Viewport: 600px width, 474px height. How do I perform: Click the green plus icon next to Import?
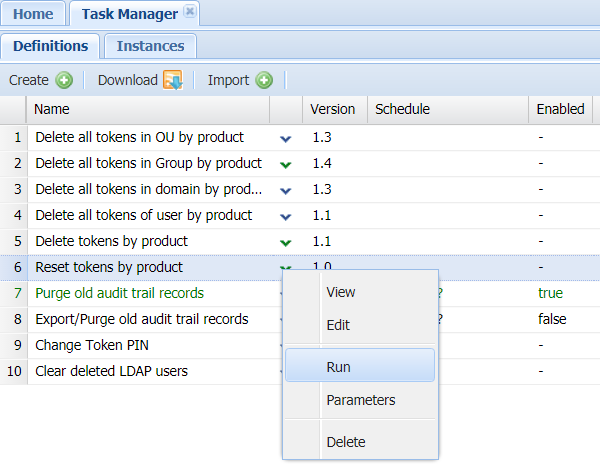point(264,80)
